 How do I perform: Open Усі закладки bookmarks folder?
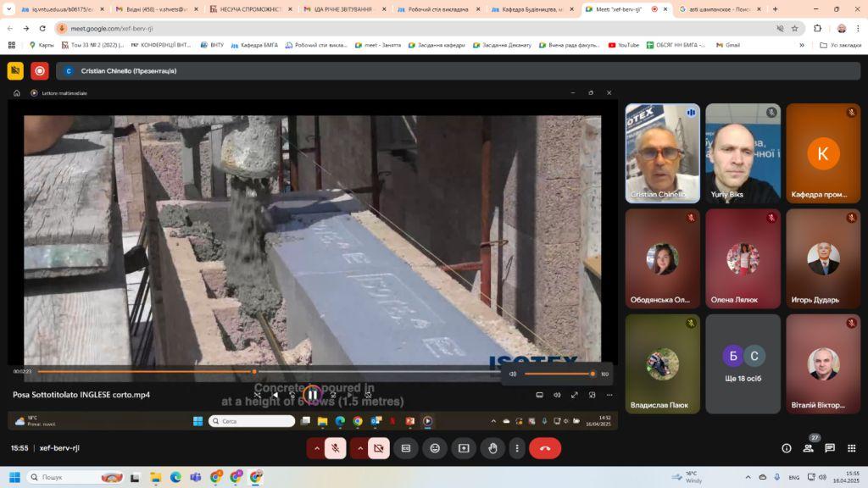point(840,46)
